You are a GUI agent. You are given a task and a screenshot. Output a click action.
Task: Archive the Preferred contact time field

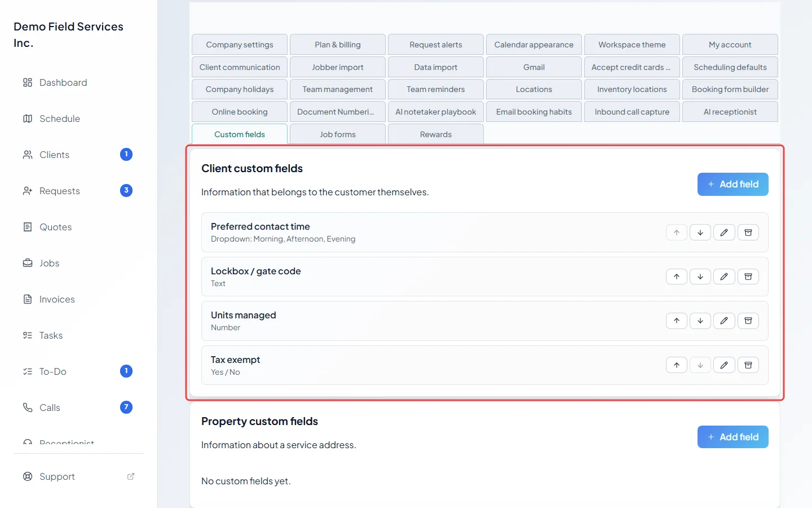tap(748, 233)
